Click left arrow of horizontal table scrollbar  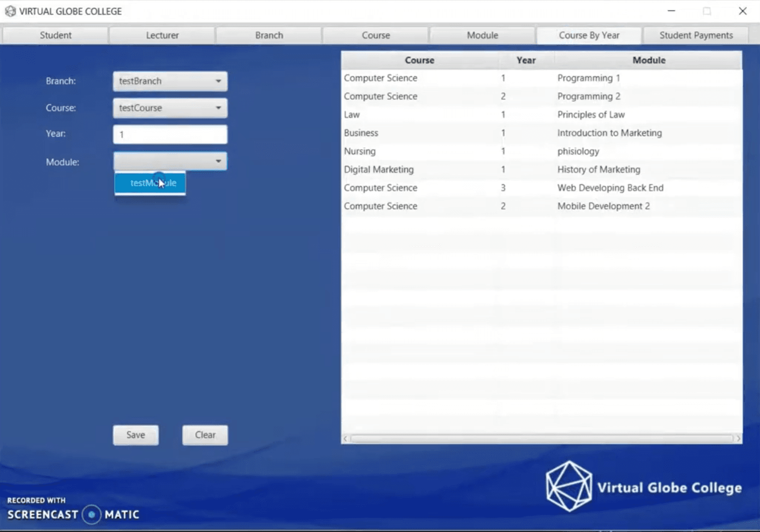pos(346,438)
